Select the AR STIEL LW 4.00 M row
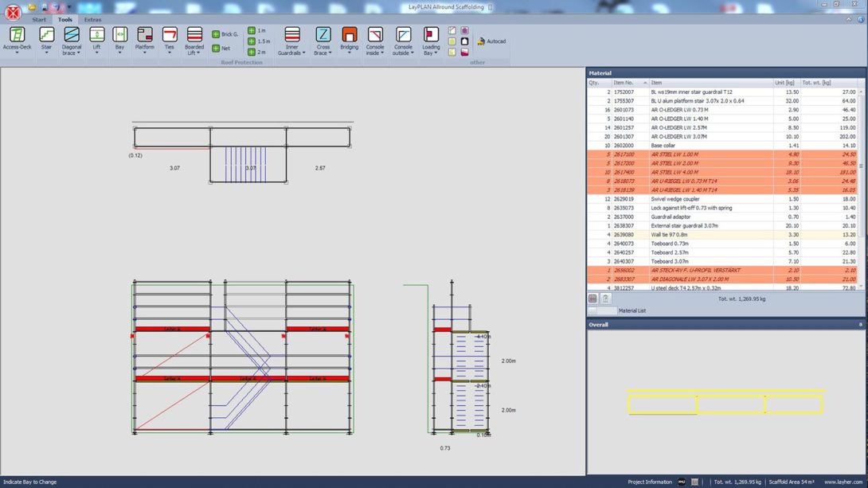 coord(722,172)
